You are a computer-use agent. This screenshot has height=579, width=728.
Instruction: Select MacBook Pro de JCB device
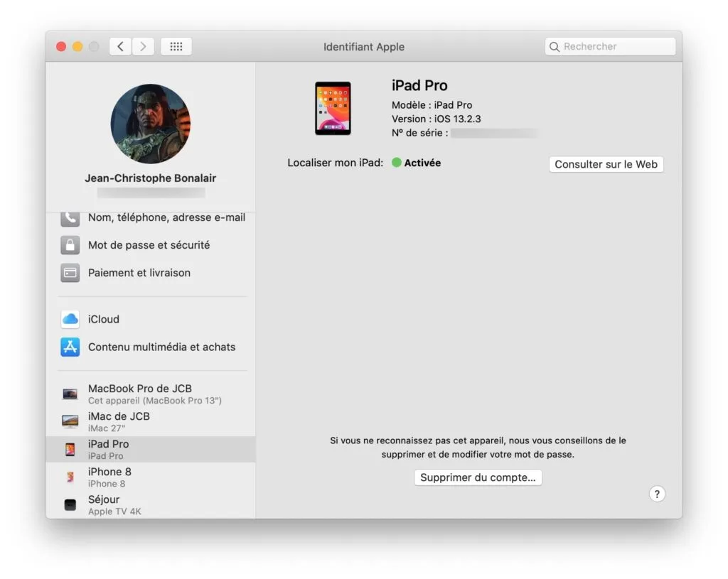(151, 394)
